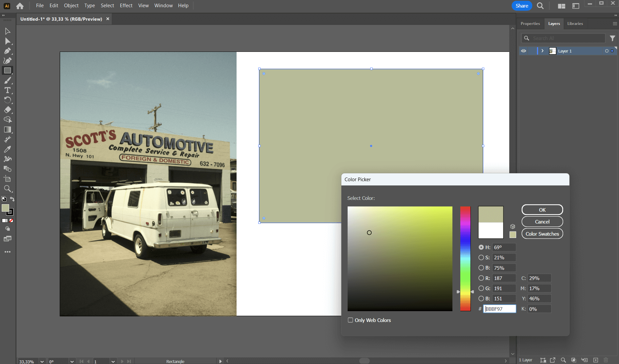Screen dimensions: 619x364
Task: Select the Shape Builder tool
Action: click(x=8, y=120)
